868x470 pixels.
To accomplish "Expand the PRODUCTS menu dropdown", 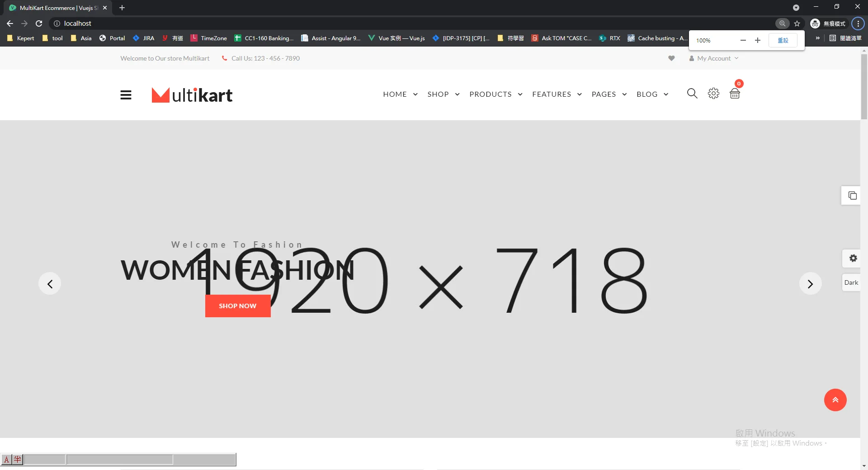I will (495, 94).
